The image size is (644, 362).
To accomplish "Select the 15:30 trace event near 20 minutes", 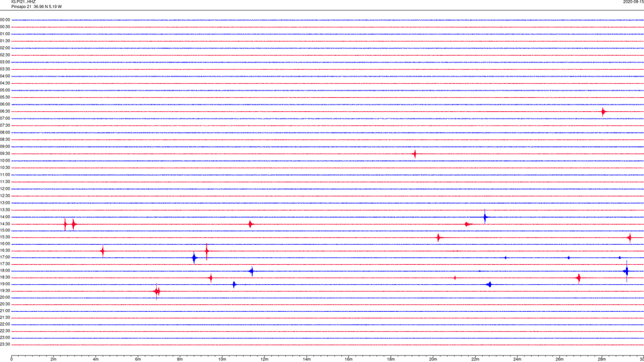I will point(439,237).
